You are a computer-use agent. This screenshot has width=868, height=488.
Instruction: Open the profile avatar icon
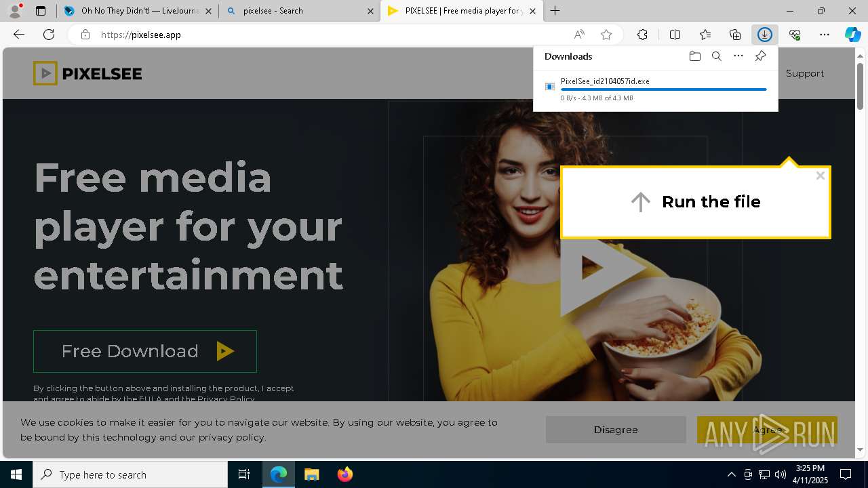(15, 11)
